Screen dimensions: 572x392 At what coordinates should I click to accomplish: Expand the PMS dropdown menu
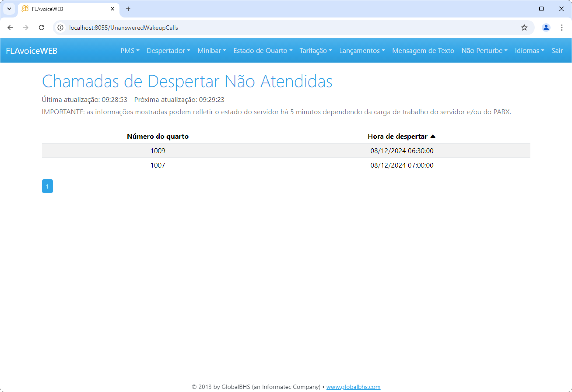[130, 51]
